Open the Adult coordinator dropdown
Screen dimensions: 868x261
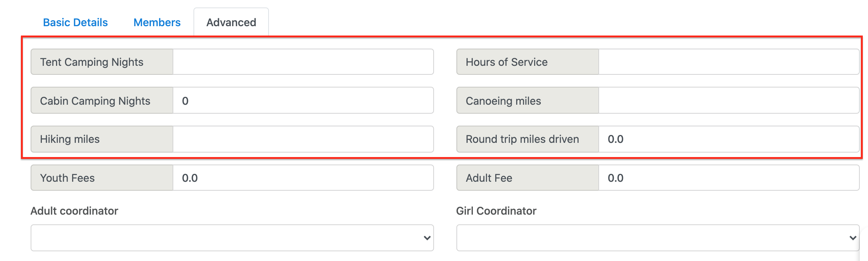click(x=232, y=238)
